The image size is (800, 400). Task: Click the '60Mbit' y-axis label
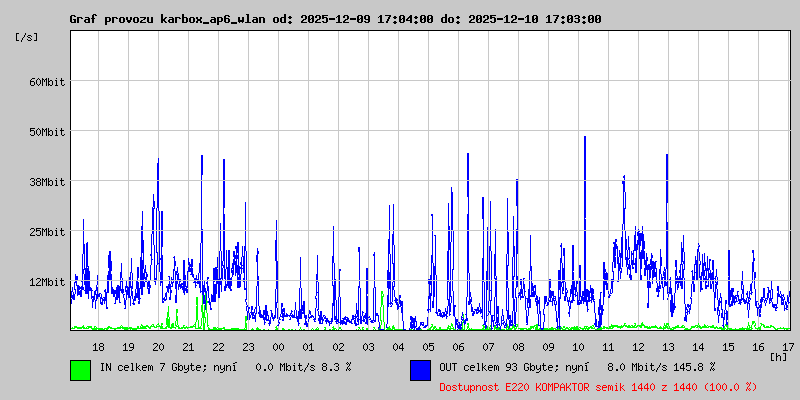tap(47, 82)
